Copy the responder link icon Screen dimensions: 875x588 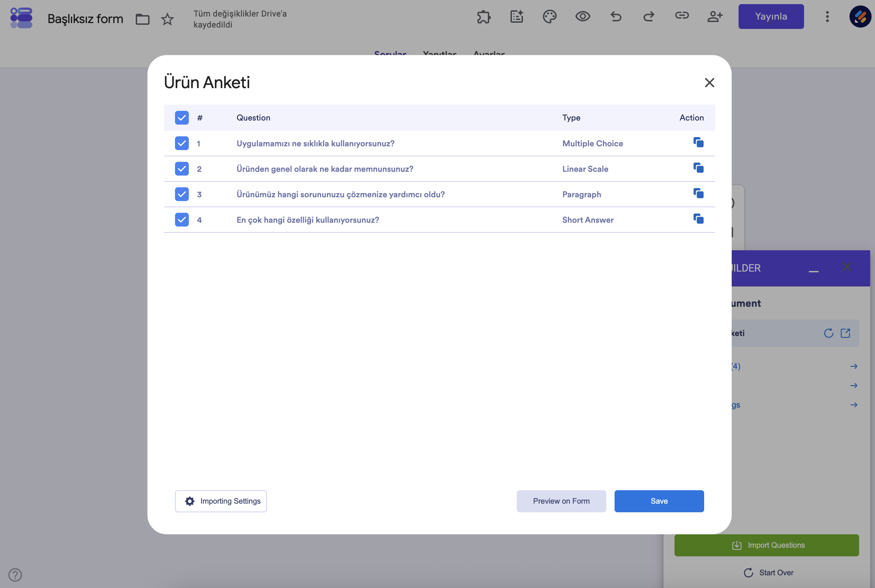[682, 15]
